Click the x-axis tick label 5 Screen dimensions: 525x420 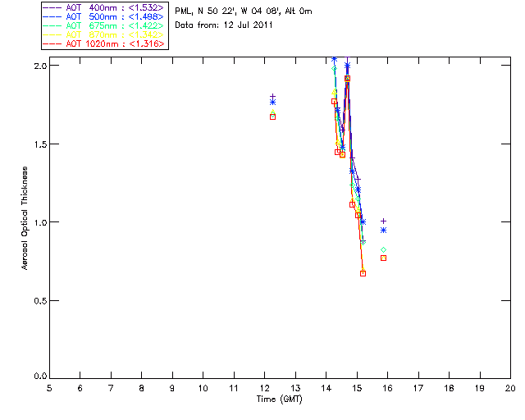[x=49, y=388]
